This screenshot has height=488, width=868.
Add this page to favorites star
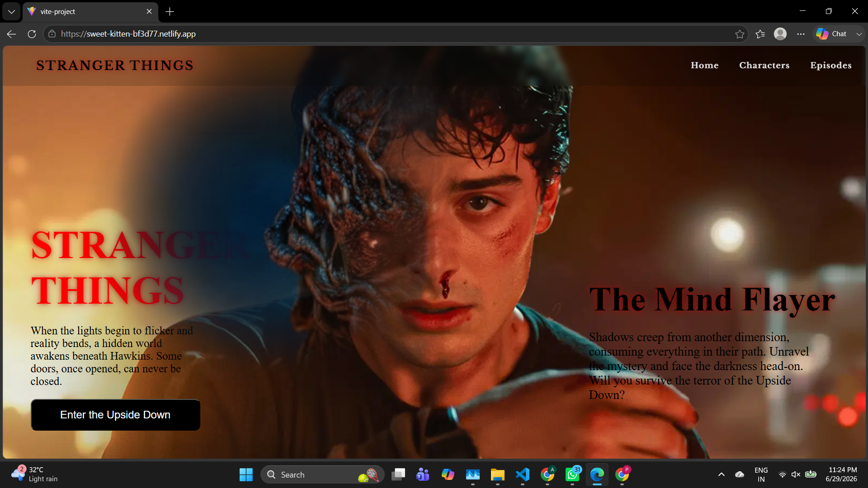[740, 34]
